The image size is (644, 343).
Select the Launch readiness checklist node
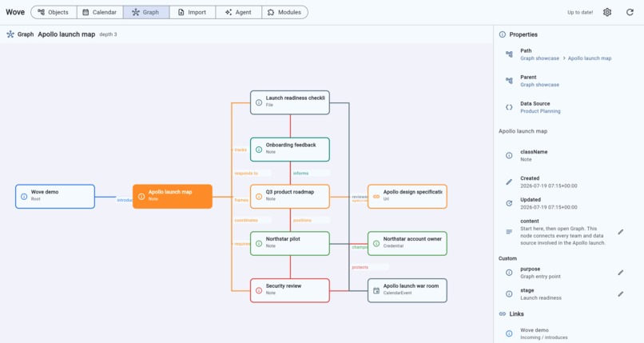coord(290,102)
